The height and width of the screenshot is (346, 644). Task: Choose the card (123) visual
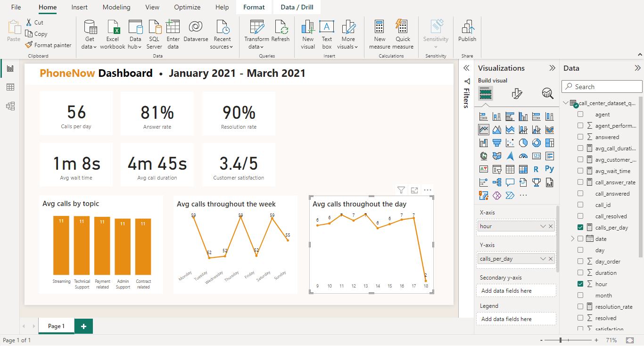tap(537, 156)
